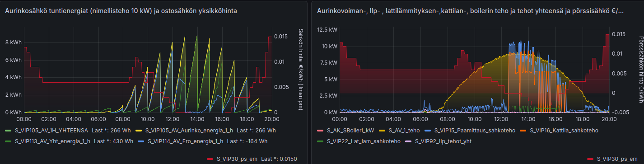644x164 pixels.
Task: Toggle S_VIP30_ps_em series in left panel legend
Action: coord(237,159)
